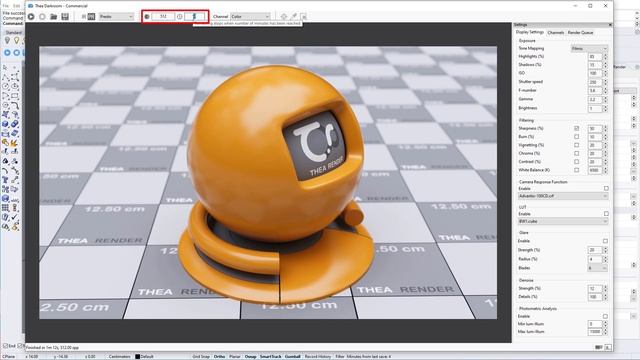The image size is (640, 360).
Task: Click Filter in the status bar
Action: [x=340, y=357]
